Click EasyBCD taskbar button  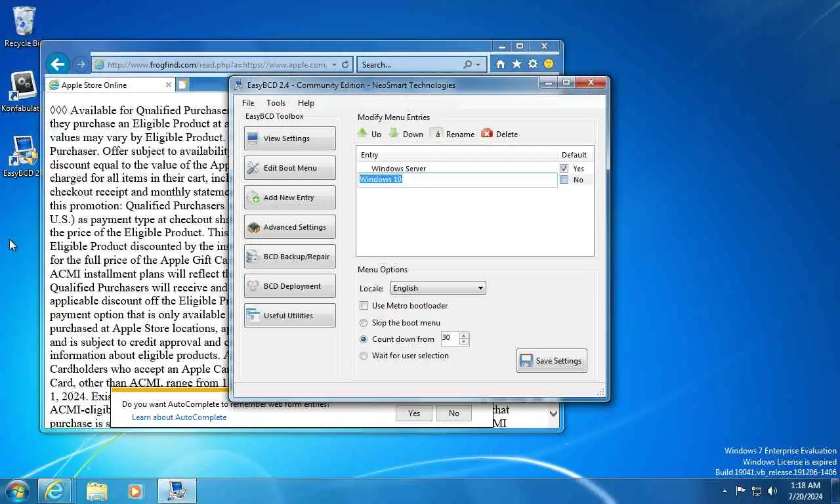point(177,491)
